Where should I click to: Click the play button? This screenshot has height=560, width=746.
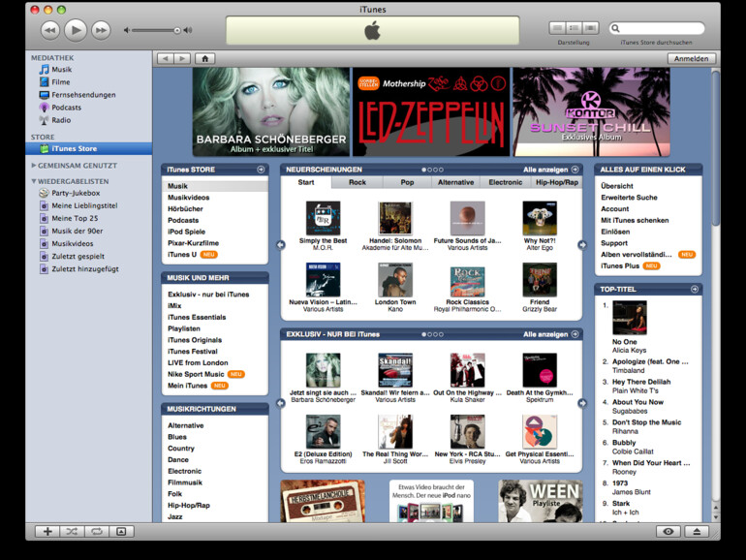(76, 30)
